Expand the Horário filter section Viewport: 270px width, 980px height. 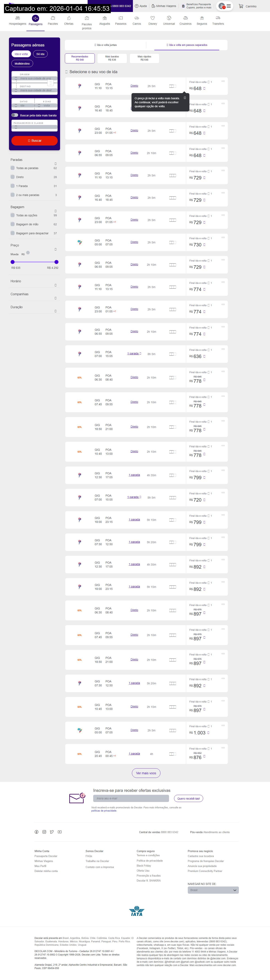(56, 285)
